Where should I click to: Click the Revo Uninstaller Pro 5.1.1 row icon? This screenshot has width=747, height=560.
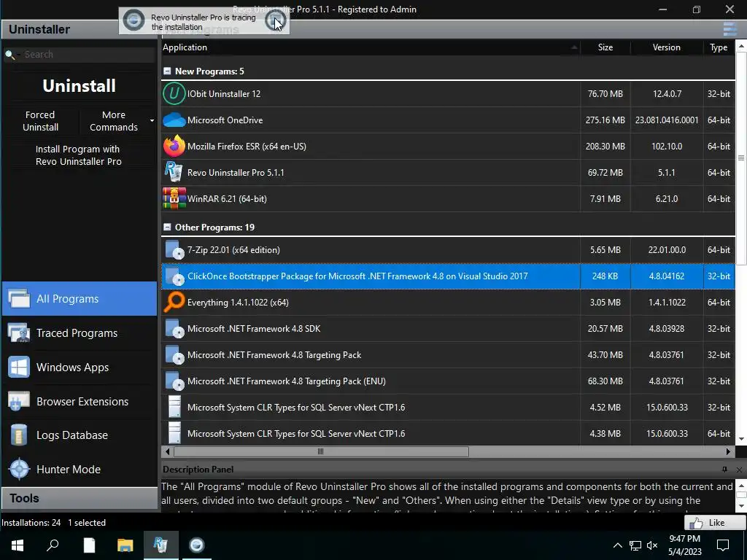point(173,172)
